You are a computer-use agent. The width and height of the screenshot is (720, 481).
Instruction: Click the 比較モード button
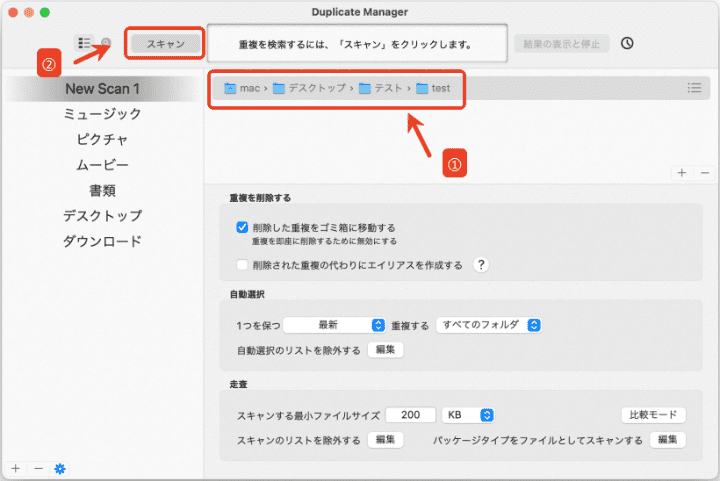[x=653, y=414]
